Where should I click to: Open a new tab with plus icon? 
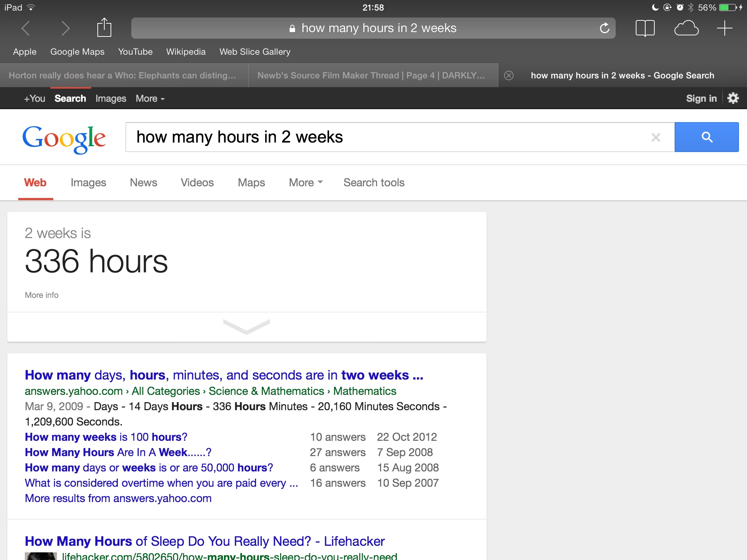(724, 28)
